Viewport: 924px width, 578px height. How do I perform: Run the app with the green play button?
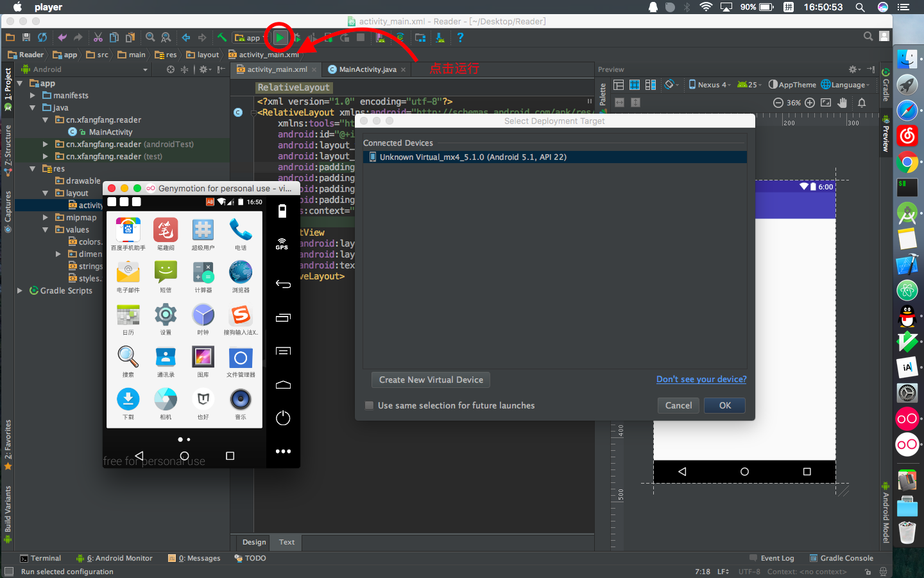click(280, 37)
